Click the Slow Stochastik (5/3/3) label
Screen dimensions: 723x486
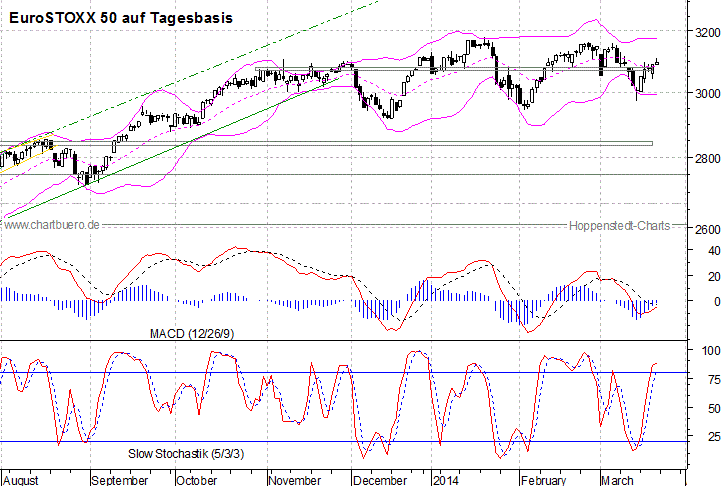click(x=186, y=454)
